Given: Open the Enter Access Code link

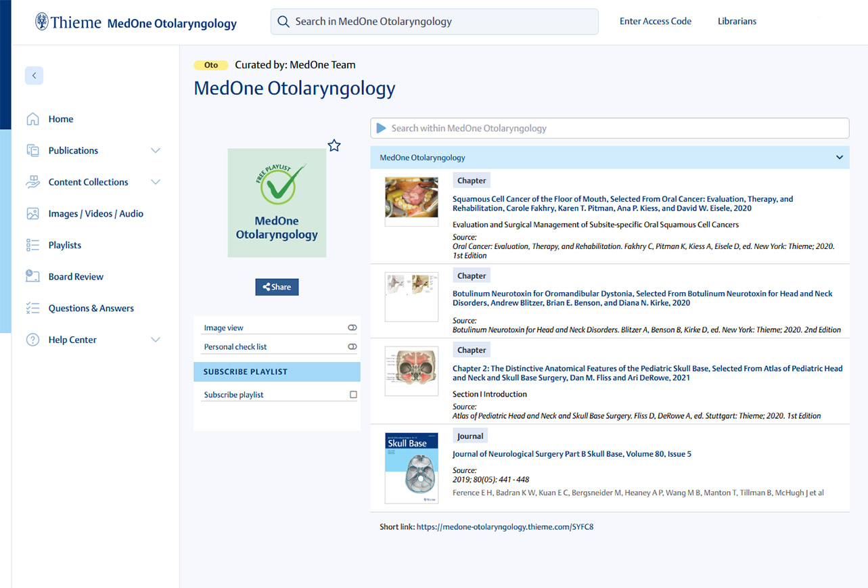Looking at the screenshot, I should [655, 21].
